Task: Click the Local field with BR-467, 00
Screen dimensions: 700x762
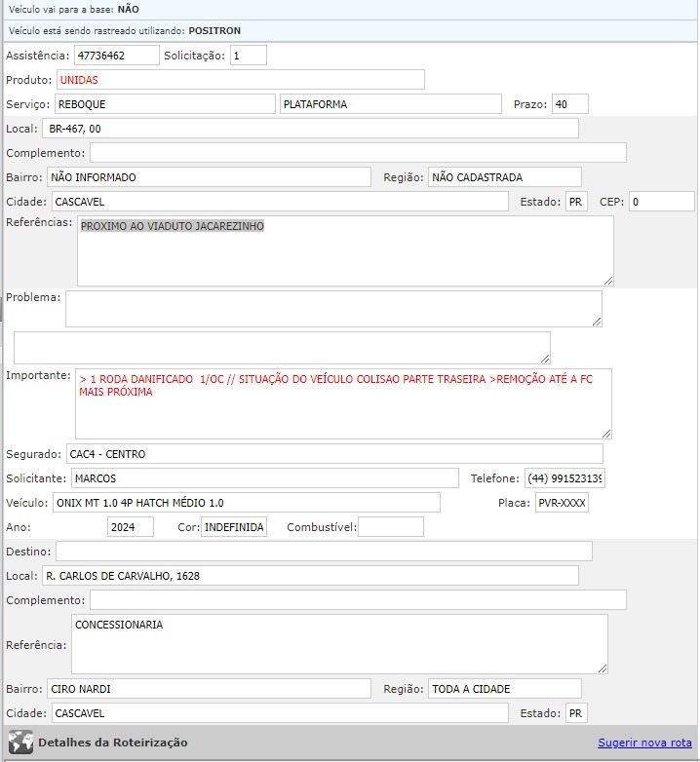Action: pos(310,129)
